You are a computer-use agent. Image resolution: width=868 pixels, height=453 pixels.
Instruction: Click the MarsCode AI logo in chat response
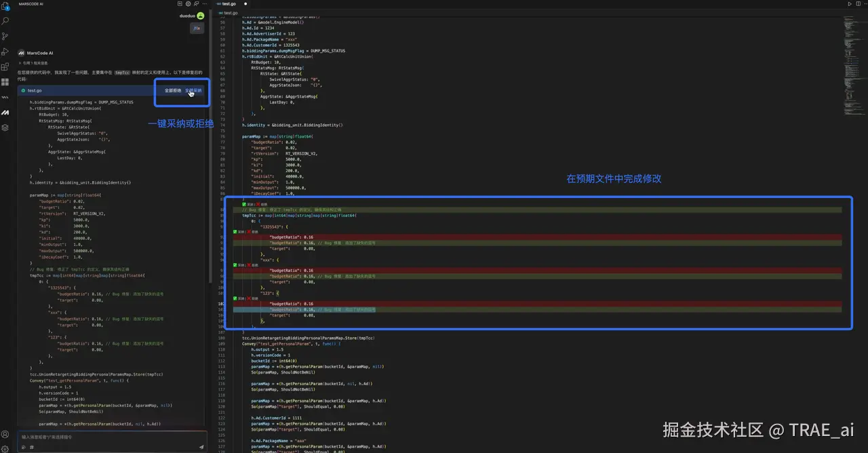(22, 52)
